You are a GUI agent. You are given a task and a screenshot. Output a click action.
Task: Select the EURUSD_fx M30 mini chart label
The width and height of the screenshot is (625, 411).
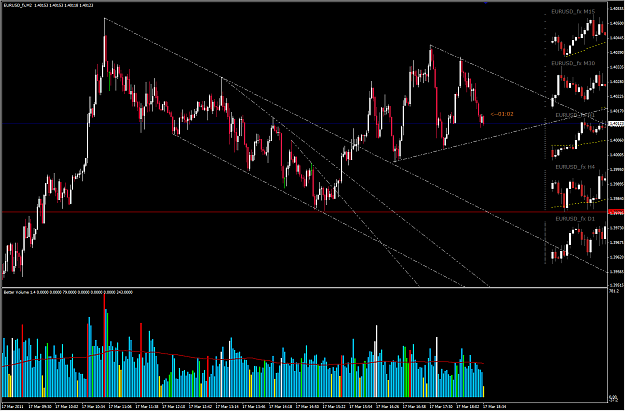[573, 63]
